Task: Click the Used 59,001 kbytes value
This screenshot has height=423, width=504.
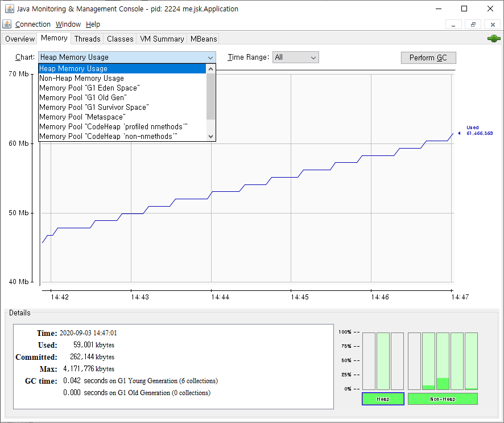Action: [x=93, y=345]
